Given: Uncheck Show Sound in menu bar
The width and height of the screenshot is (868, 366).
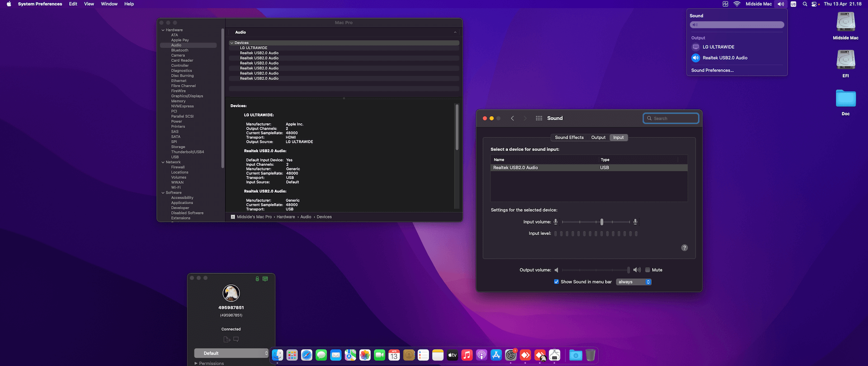Looking at the screenshot, I should pyautogui.click(x=556, y=282).
